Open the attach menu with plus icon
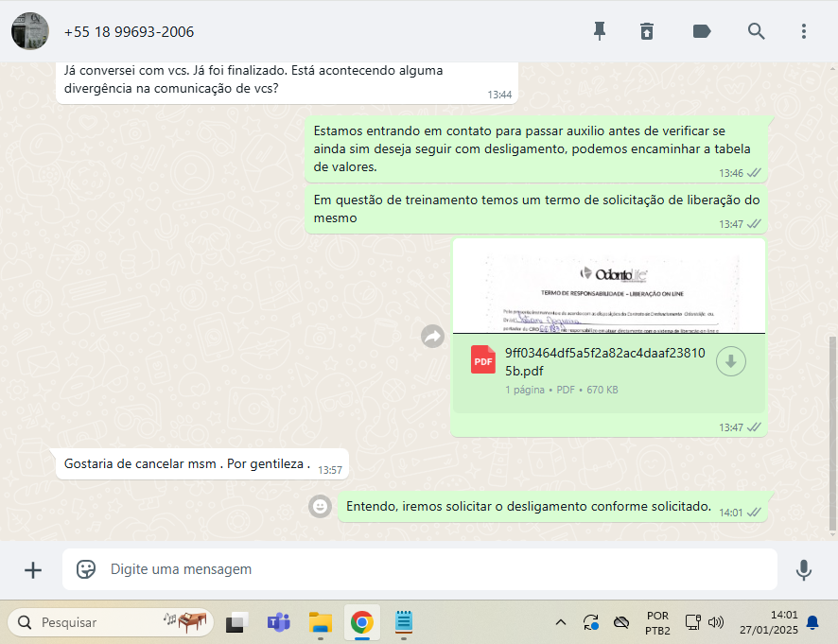Viewport: 838px width, 644px height. click(33, 569)
